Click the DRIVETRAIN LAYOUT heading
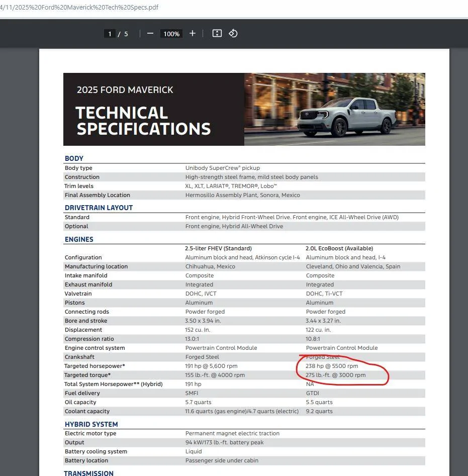468x476 pixels. 99,208
